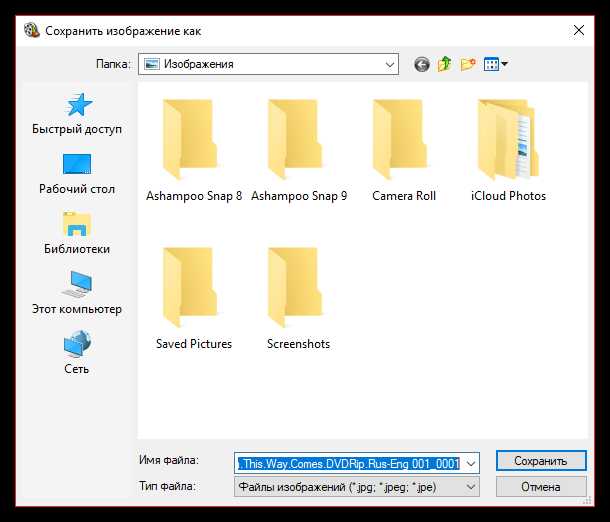Image resolution: width=610 pixels, height=522 pixels.
Task: Expand the file name history dropdown
Action: click(471, 463)
